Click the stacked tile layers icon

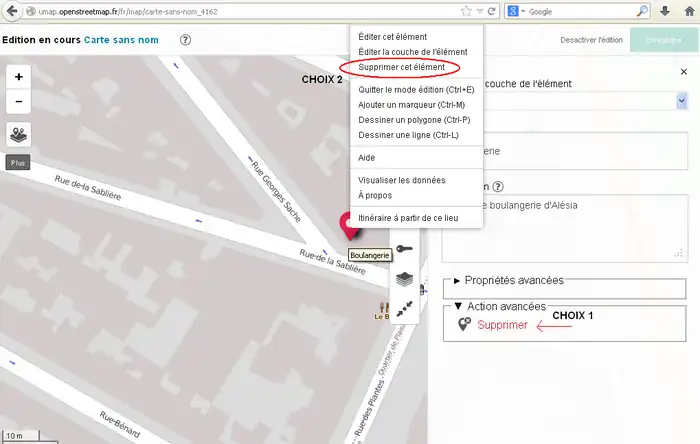click(405, 279)
